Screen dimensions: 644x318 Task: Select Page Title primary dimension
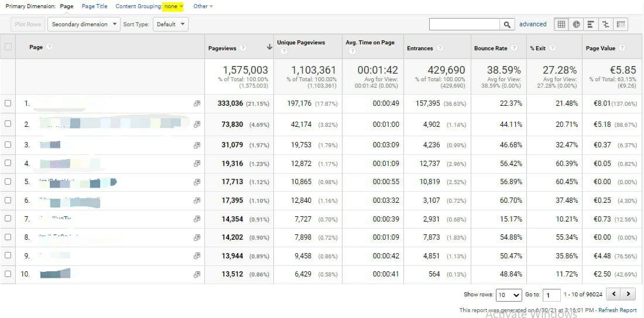point(94,6)
